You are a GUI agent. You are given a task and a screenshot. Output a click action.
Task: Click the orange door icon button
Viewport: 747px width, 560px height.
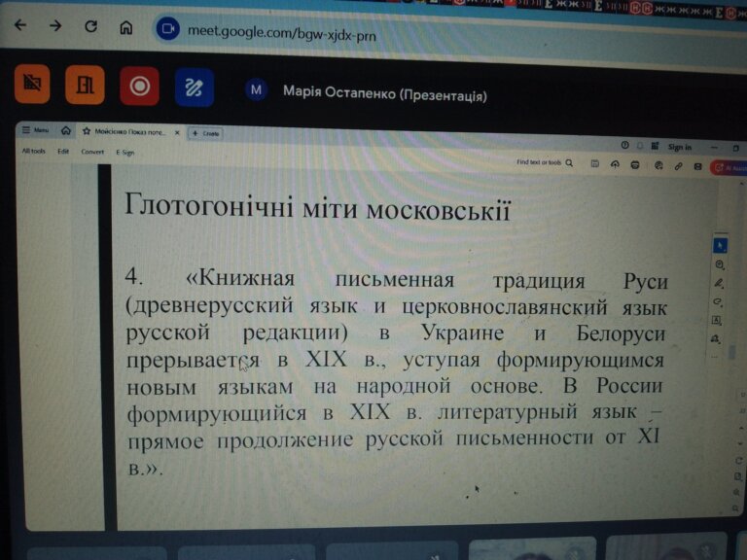(85, 86)
